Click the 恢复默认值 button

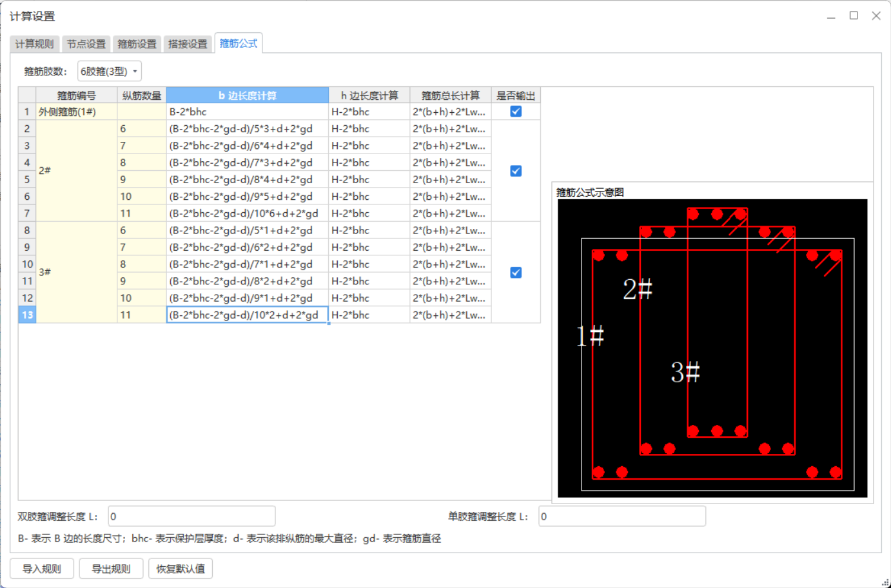pyautogui.click(x=181, y=569)
